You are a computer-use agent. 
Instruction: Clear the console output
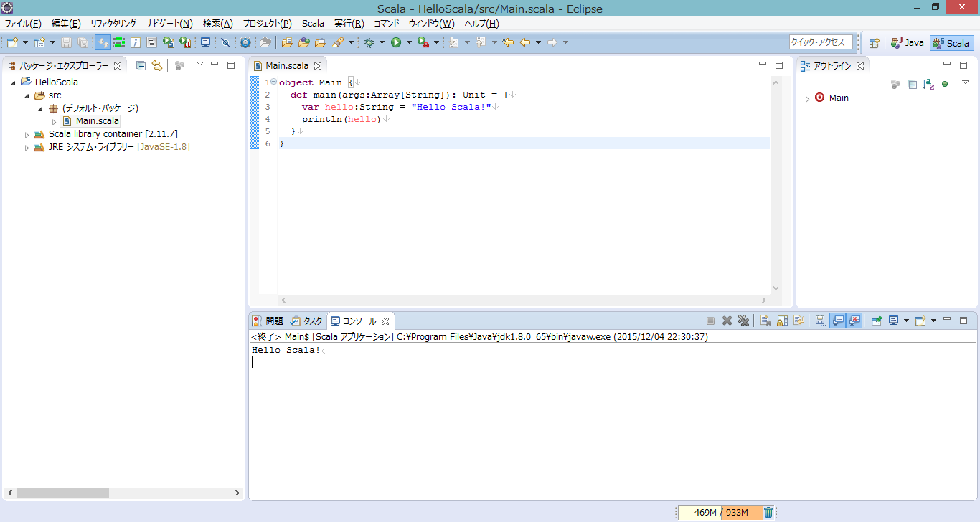[x=764, y=321]
